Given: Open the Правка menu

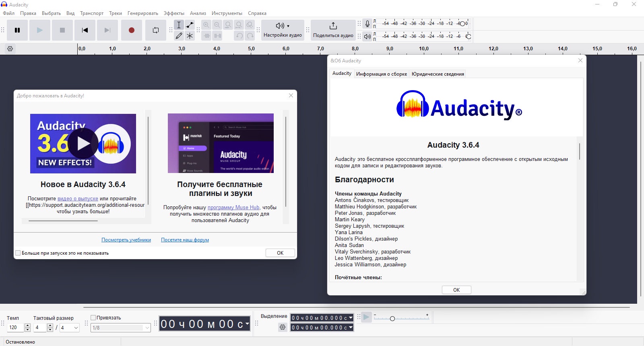Looking at the screenshot, I should point(28,13).
